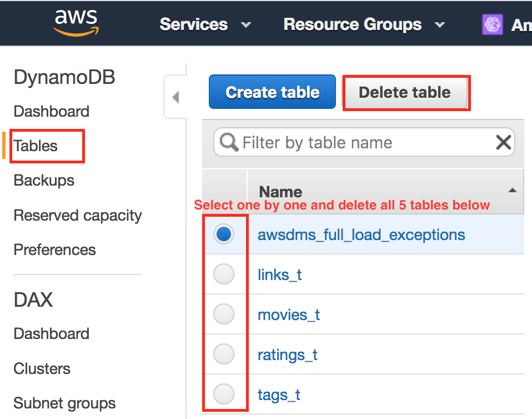
Task: Click inside the table name filter field
Action: (333, 142)
